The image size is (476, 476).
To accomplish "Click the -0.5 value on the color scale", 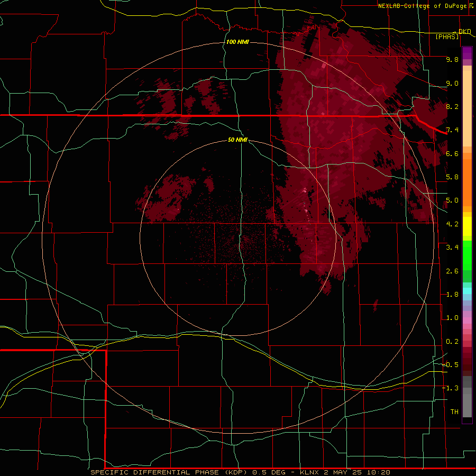I will 451,365.
